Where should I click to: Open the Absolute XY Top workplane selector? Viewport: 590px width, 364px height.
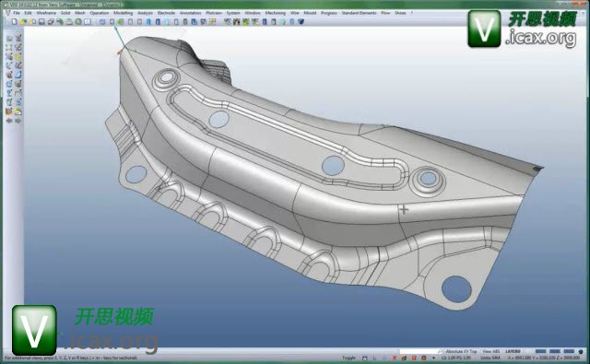point(461,351)
